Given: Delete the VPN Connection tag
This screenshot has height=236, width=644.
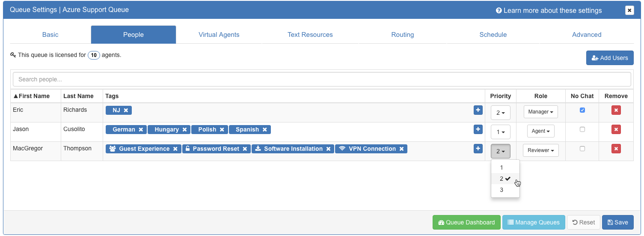Looking at the screenshot, I should [401, 149].
